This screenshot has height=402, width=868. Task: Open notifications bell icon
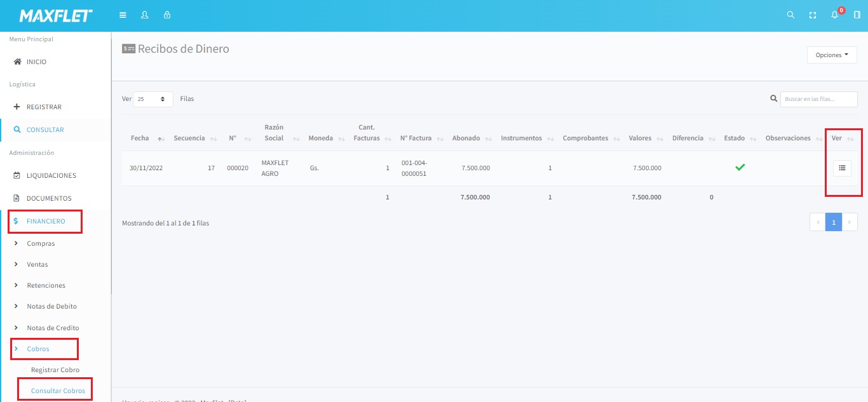point(835,15)
